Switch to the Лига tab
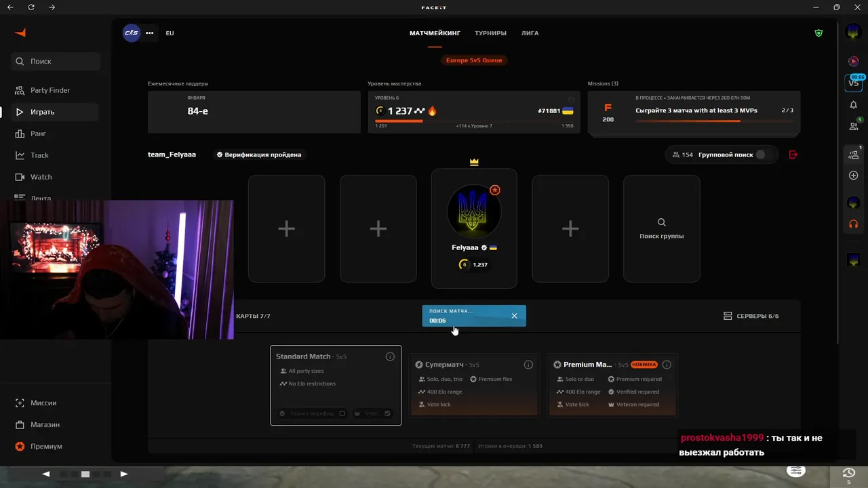Viewport: 868px width, 488px height. (530, 33)
